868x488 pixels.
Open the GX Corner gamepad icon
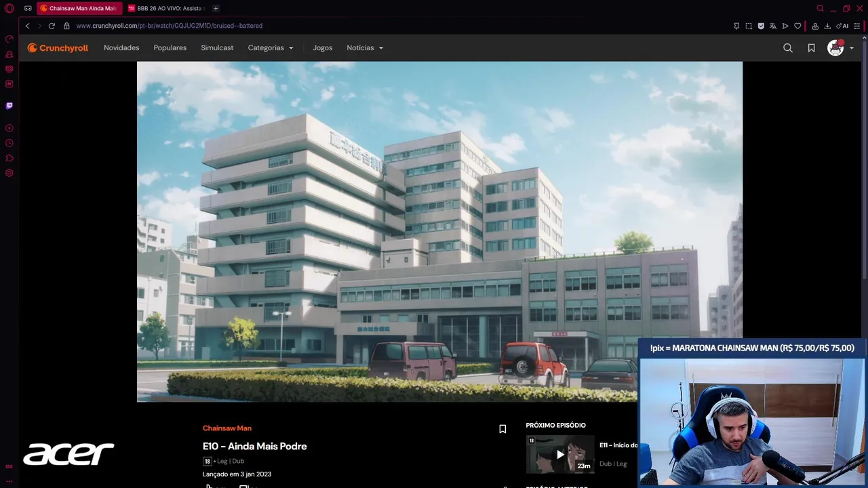click(x=28, y=8)
